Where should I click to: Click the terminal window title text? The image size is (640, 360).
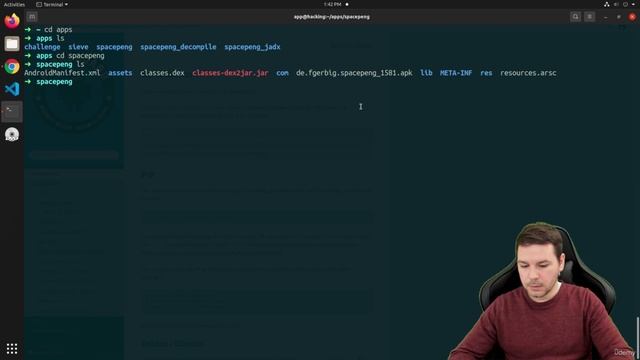pyautogui.click(x=332, y=17)
